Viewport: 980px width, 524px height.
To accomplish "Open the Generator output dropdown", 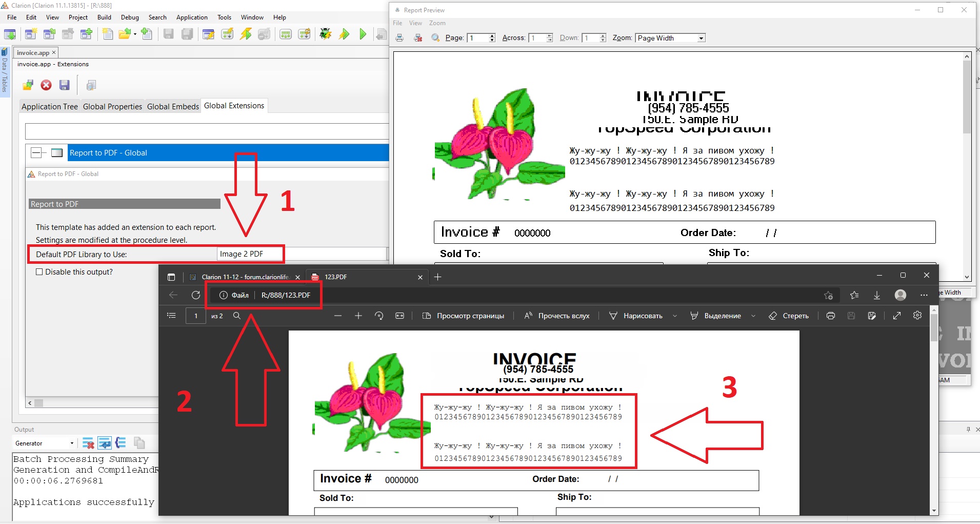I will click(x=71, y=443).
